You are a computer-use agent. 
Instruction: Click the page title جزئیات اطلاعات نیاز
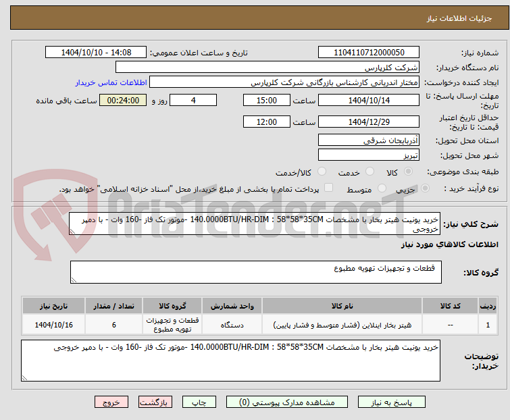(459, 18)
